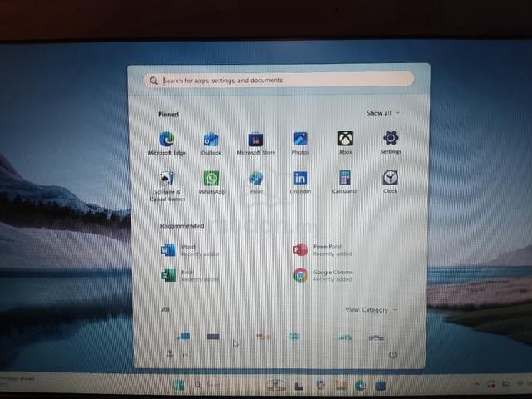This screenshot has height=399, width=532.
Task: Launch Microsoft Store from pinned apps
Action: coord(256,144)
